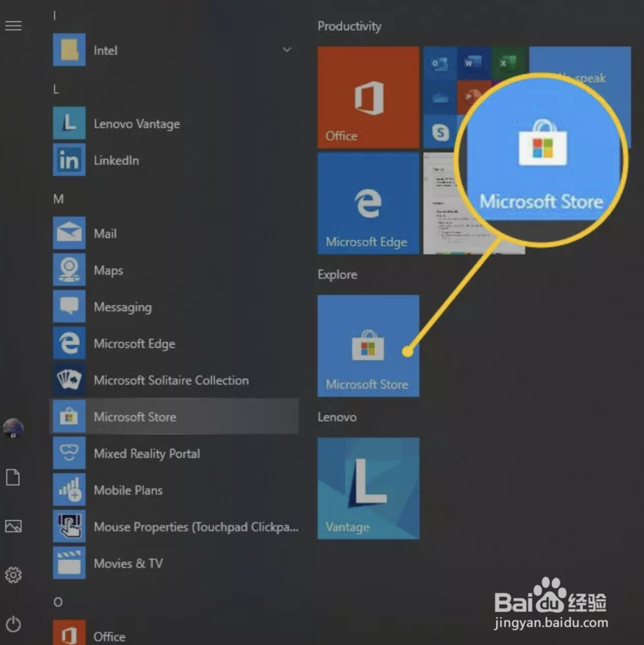
Task: Open the user account avatar
Action: [x=13, y=428]
